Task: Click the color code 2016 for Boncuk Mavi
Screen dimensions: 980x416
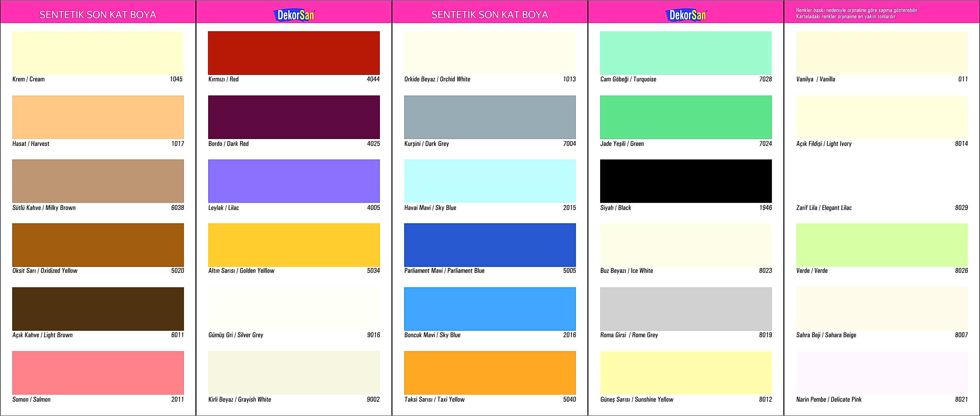Action: pos(569,335)
